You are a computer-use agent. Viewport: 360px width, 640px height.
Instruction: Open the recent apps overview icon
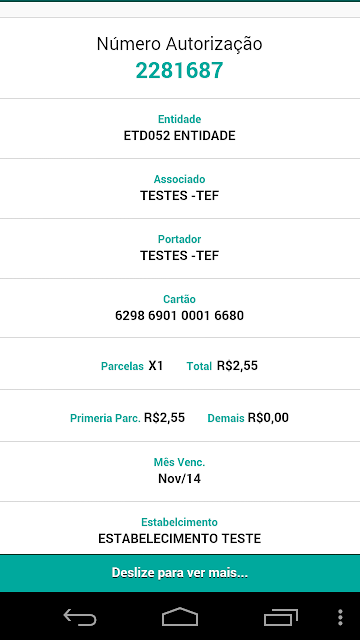(280, 617)
